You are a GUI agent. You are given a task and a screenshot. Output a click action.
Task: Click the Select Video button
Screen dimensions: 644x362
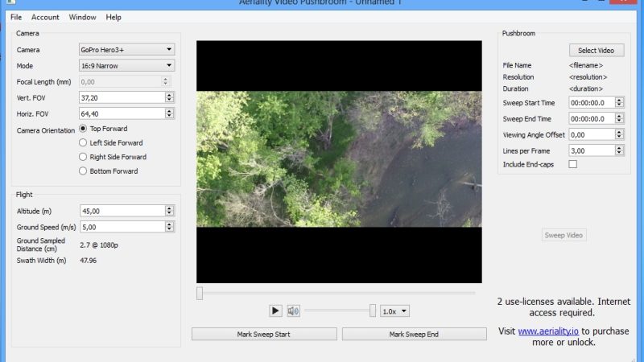tap(597, 50)
